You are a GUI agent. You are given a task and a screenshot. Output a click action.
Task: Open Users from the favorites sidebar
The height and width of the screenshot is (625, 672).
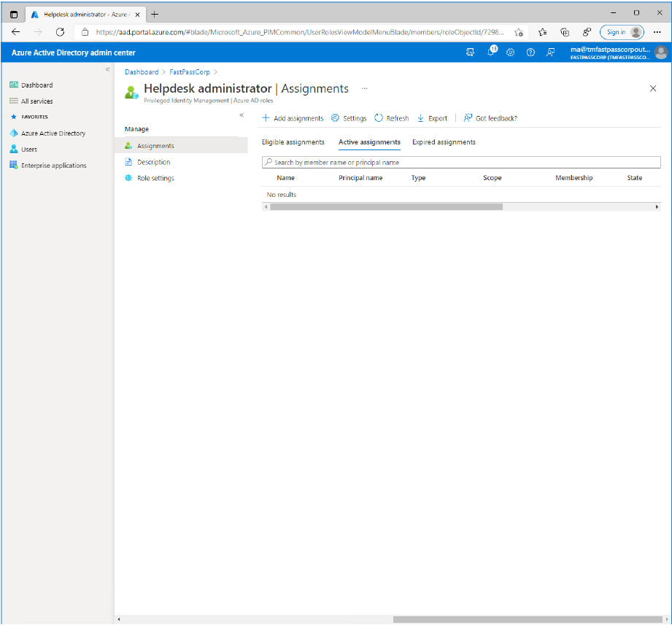point(28,150)
